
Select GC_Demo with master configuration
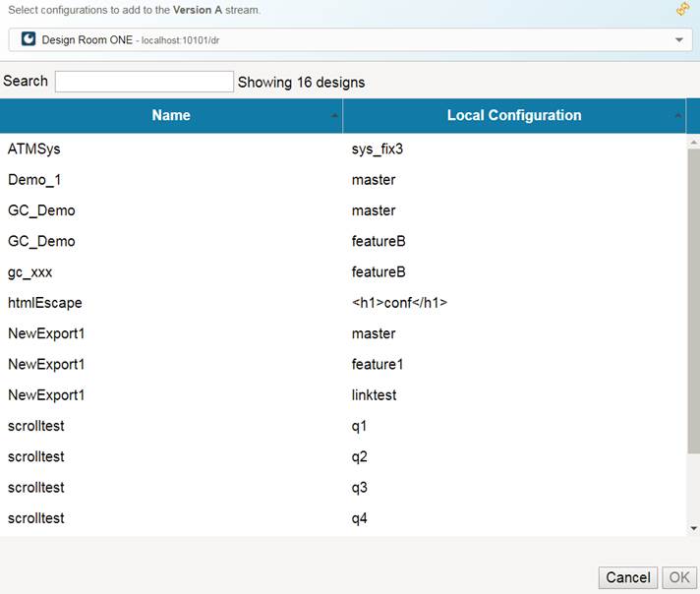point(41,210)
